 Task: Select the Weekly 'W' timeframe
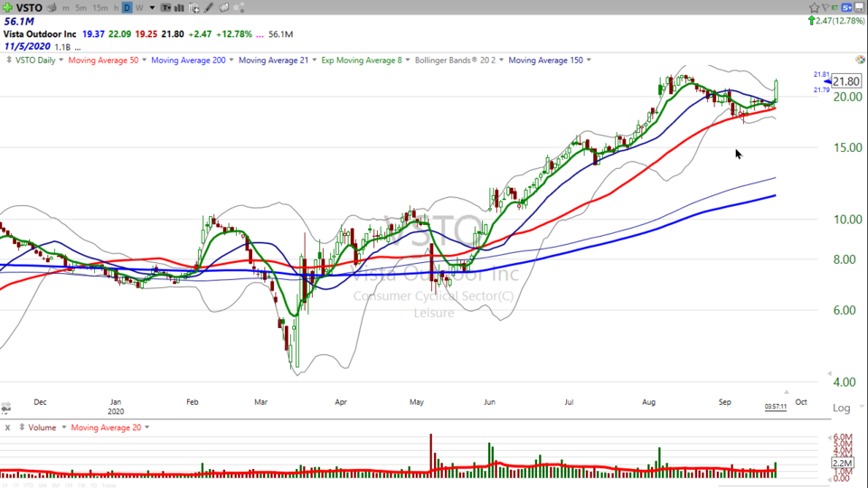(x=139, y=8)
